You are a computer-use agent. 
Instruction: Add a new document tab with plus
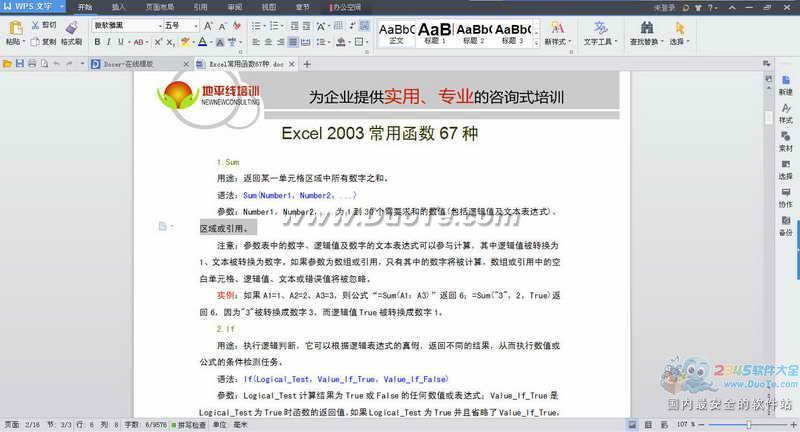pos(307,64)
